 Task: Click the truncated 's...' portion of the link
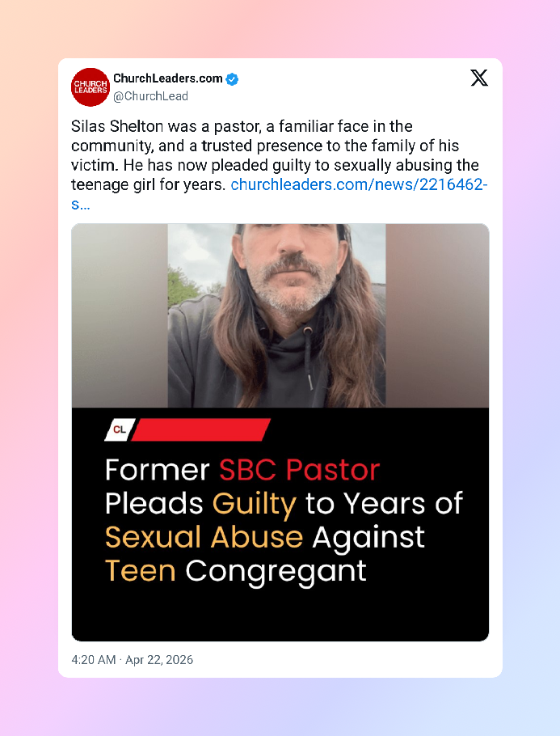click(76, 204)
